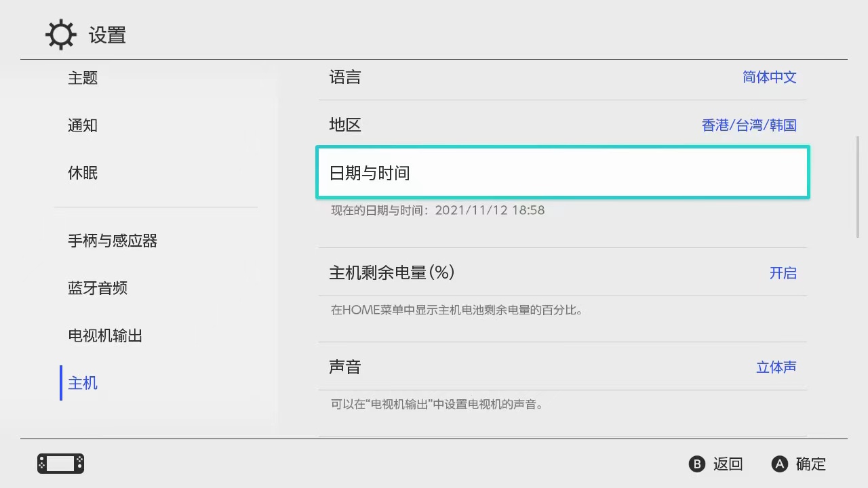
Task: Toggle 主机剩余电量(%) setting 开启
Action: [x=563, y=272]
